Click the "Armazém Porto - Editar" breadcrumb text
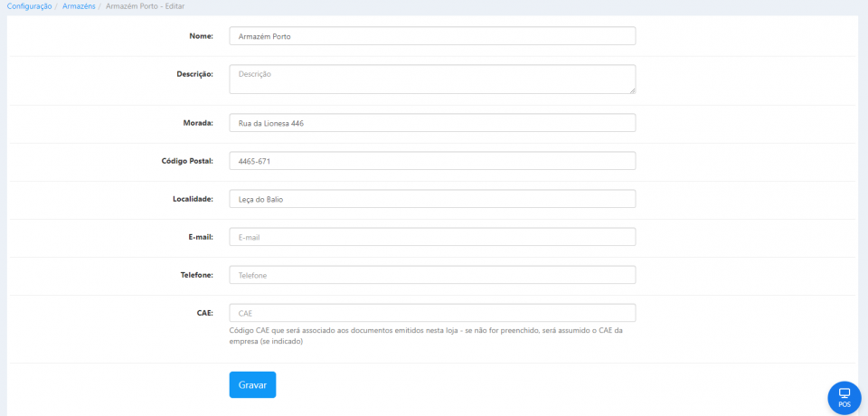 [x=145, y=6]
